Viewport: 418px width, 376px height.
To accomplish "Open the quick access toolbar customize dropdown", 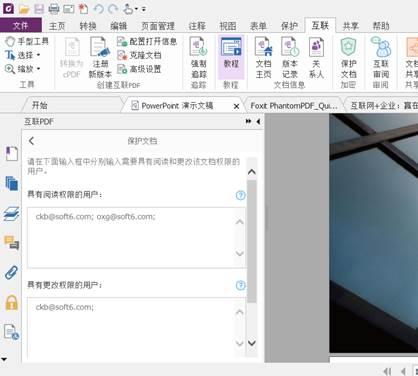I will pos(144,9).
